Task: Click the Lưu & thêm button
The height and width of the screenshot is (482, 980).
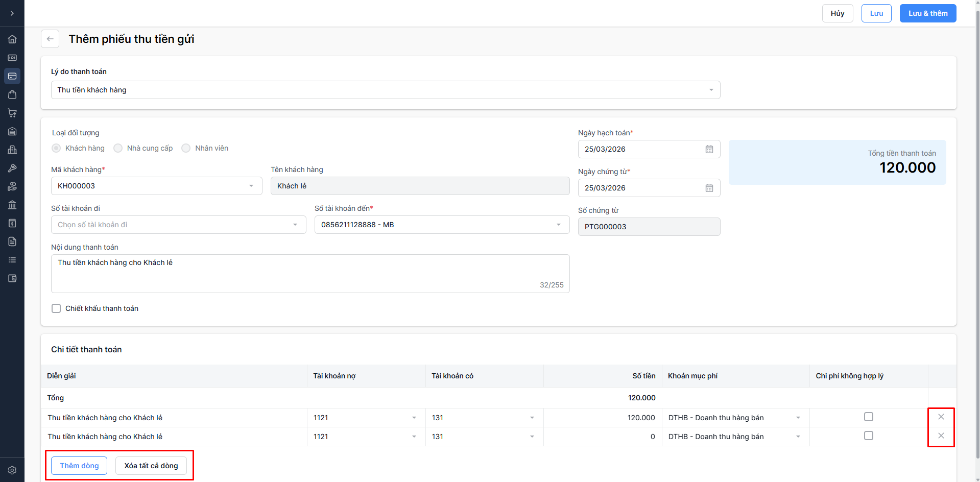Action: (927, 13)
